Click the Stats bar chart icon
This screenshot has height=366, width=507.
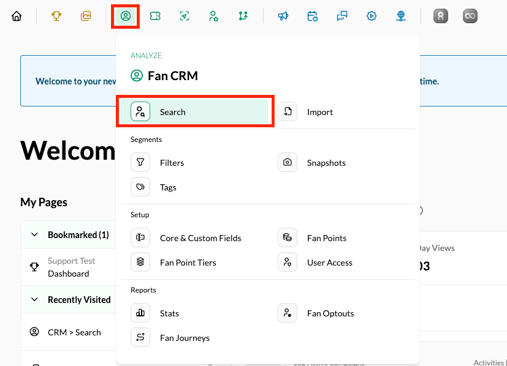(x=140, y=313)
